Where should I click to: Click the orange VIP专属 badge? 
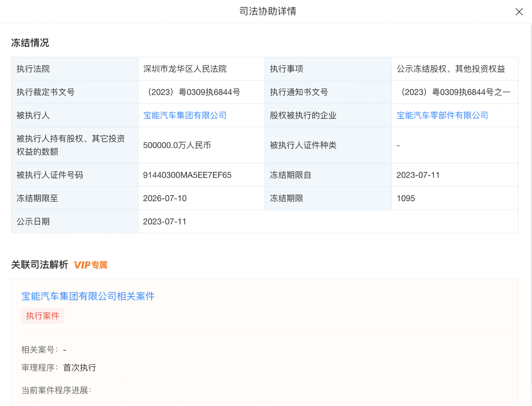(91, 265)
